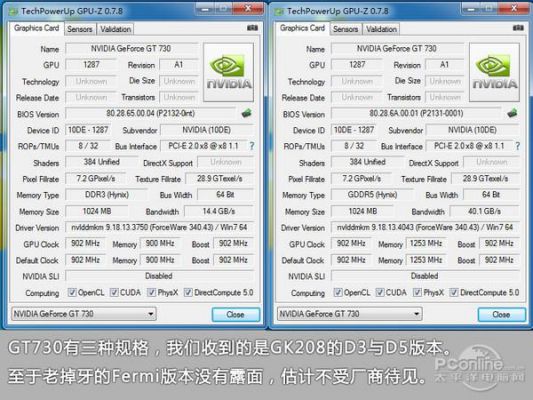Click Memory Size 1024 MB in left window
Screen dimensions: 533x400
pos(97,211)
